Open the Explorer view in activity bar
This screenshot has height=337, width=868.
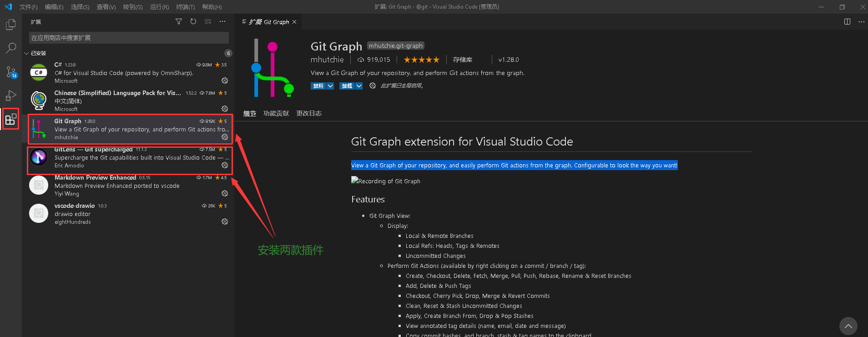(x=11, y=25)
